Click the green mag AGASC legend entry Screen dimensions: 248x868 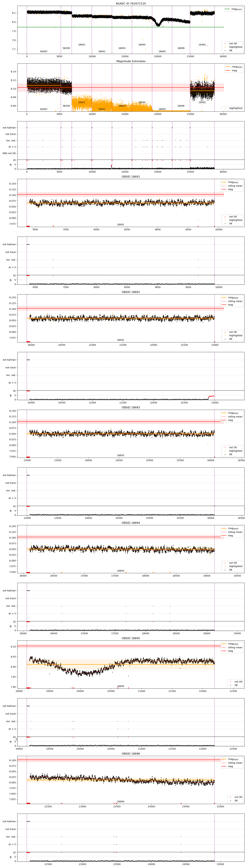(233, 9)
